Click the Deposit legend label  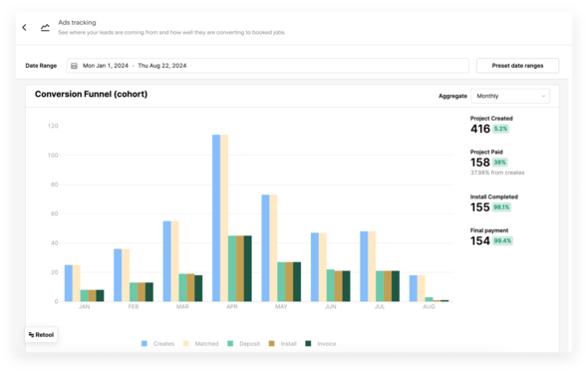(x=249, y=344)
